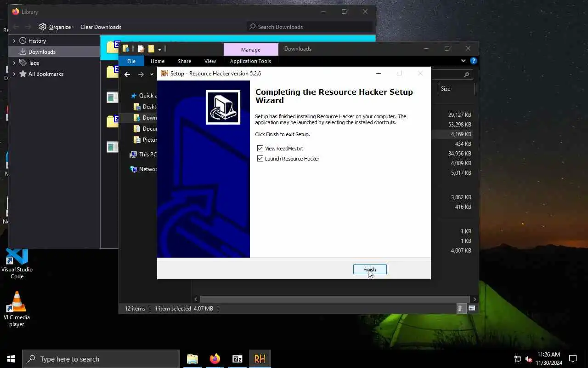Click the Resource Hacker icon on taskbar

tap(260, 359)
